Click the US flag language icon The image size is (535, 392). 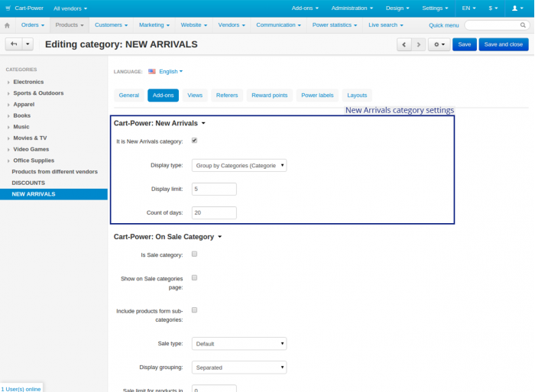[x=152, y=71]
